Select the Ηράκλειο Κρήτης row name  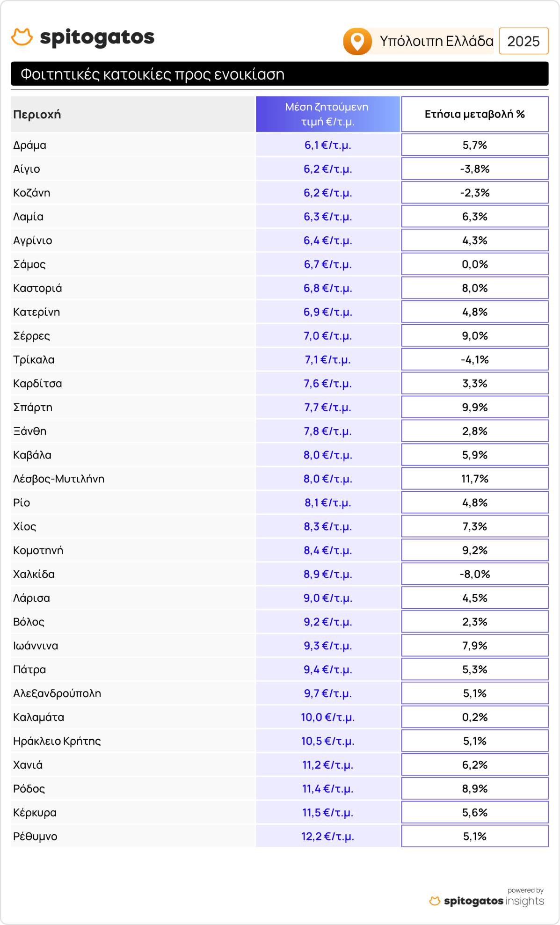(x=57, y=741)
